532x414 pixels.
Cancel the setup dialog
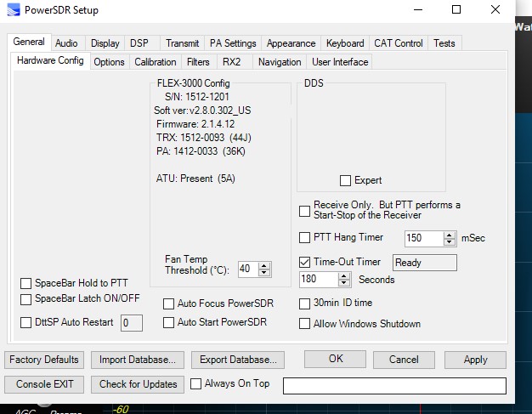click(404, 360)
